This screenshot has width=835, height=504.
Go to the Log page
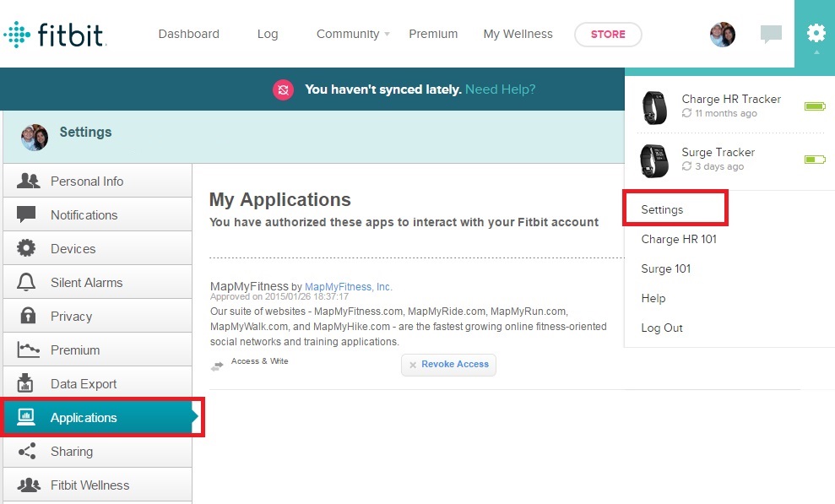268,34
